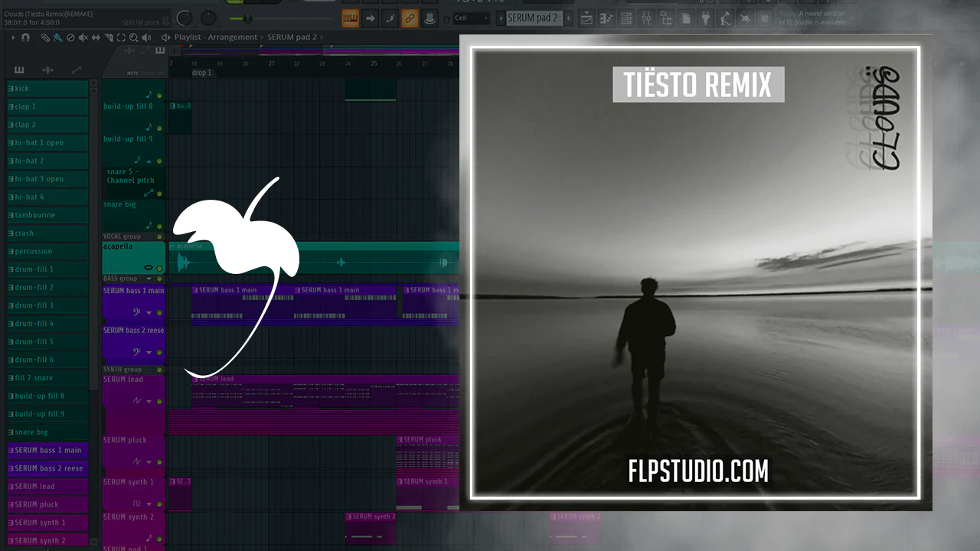Select the SERUM lead clip in playlist
Screen dimensions: 980x551
325,392
